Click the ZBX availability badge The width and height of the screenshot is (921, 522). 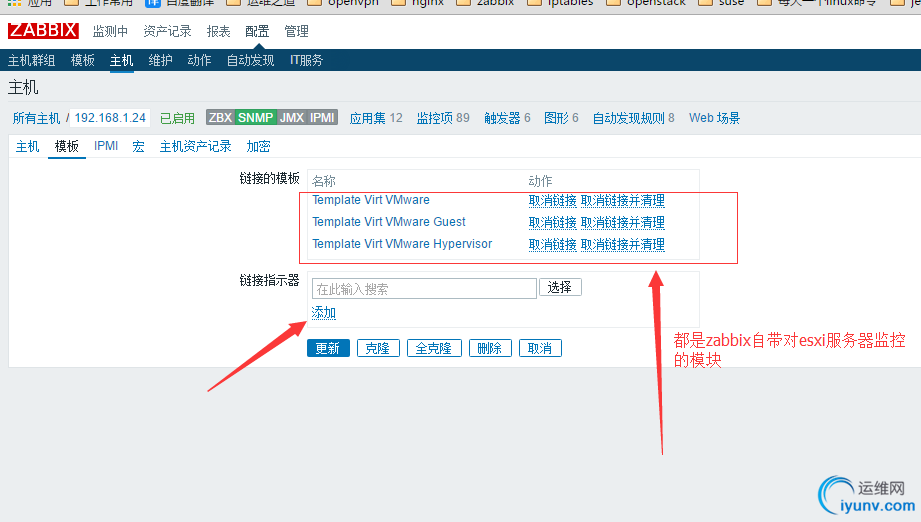pyautogui.click(x=220, y=117)
